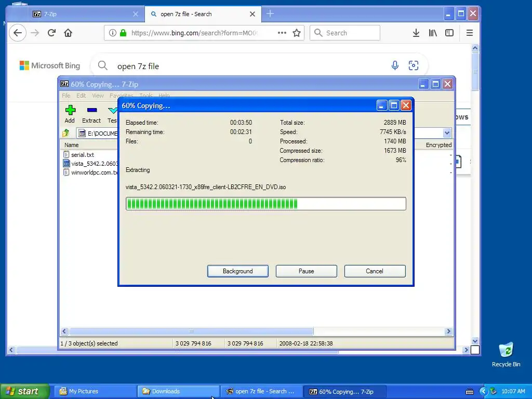Click the Bing microphone voice search icon
The image size is (532, 399).
click(x=395, y=65)
